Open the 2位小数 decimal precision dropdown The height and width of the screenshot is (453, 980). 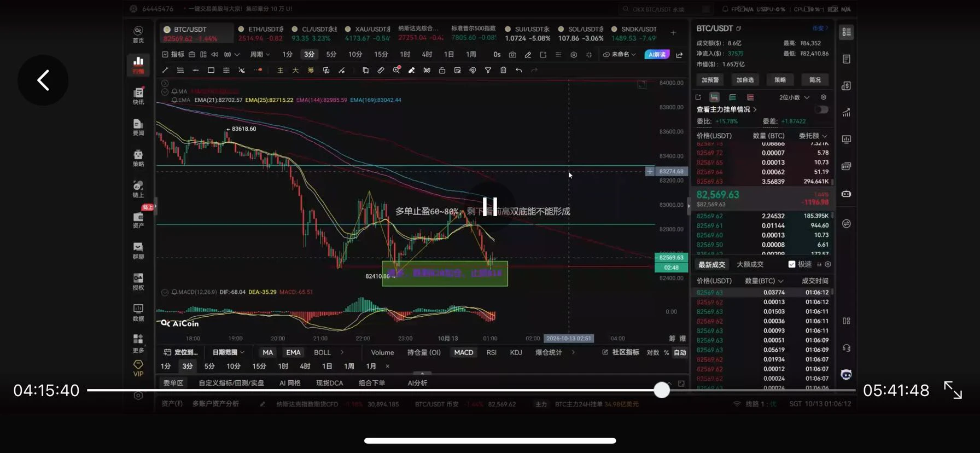[794, 97]
